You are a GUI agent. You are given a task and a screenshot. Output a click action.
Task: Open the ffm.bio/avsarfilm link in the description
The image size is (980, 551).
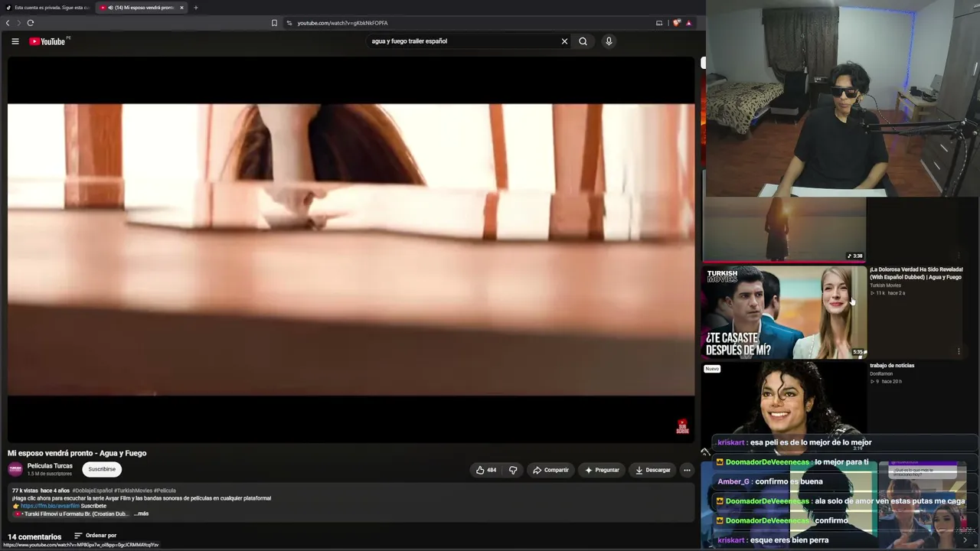click(x=50, y=506)
